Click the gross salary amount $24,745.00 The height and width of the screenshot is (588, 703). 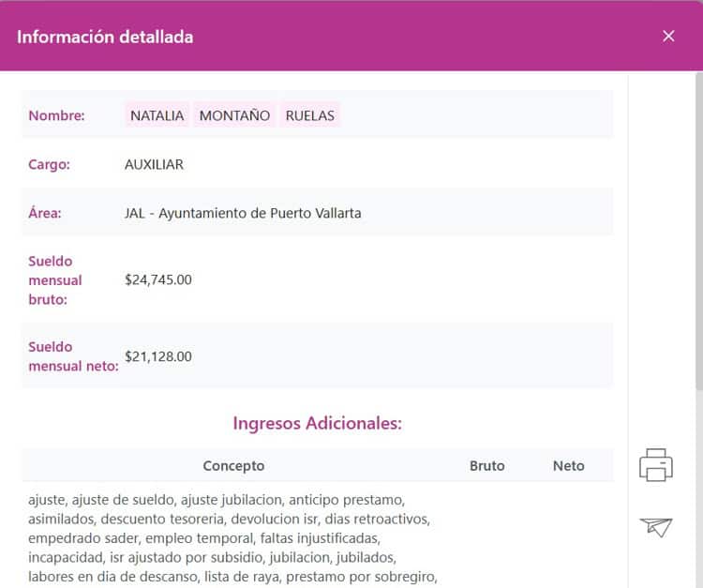point(157,279)
